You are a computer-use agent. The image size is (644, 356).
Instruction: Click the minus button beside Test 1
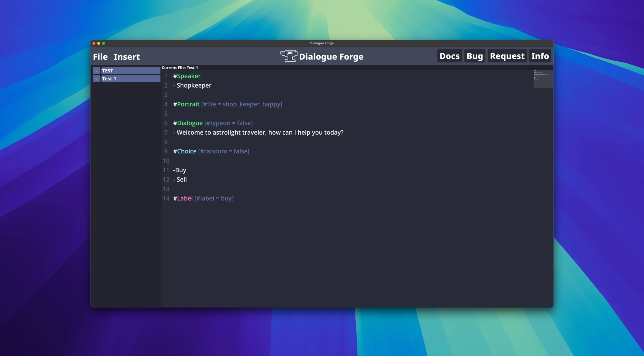pyautogui.click(x=96, y=79)
